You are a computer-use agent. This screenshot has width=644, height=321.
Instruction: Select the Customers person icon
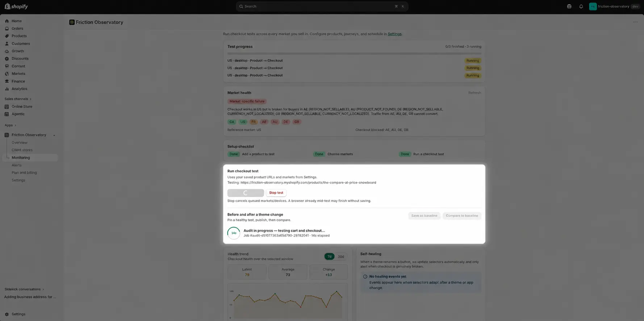tap(7, 44)
